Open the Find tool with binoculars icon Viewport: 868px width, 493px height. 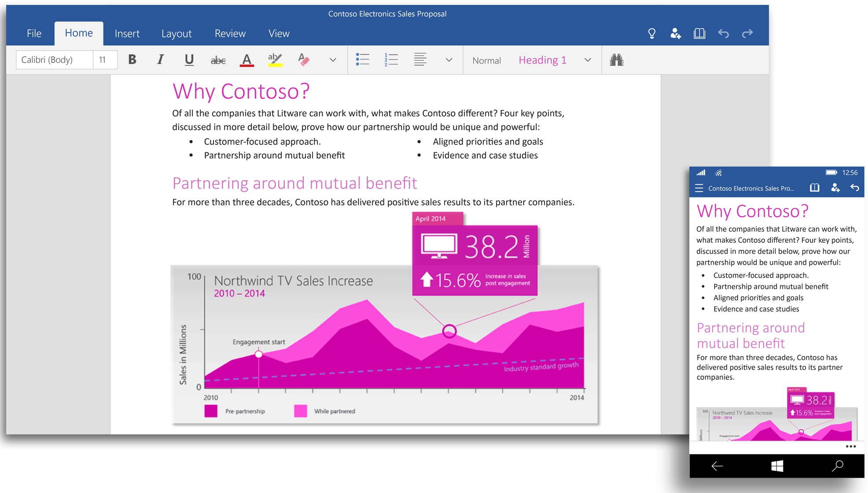pyautogui.click(x=616, y=60)
